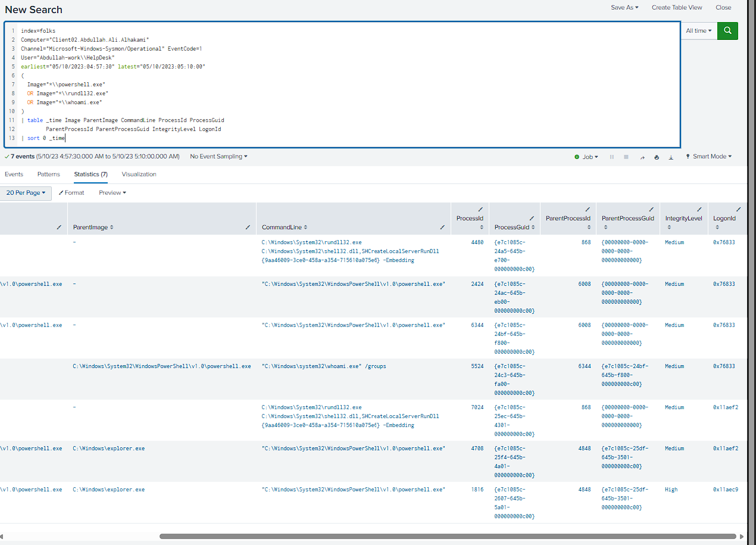Click ParentImage explorer.exe in row 4708

pyautogui.click(x=108, y=449)
